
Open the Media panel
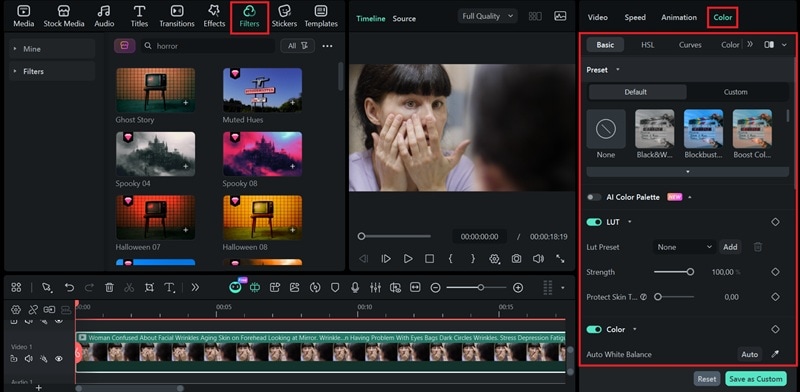[23, 16]
